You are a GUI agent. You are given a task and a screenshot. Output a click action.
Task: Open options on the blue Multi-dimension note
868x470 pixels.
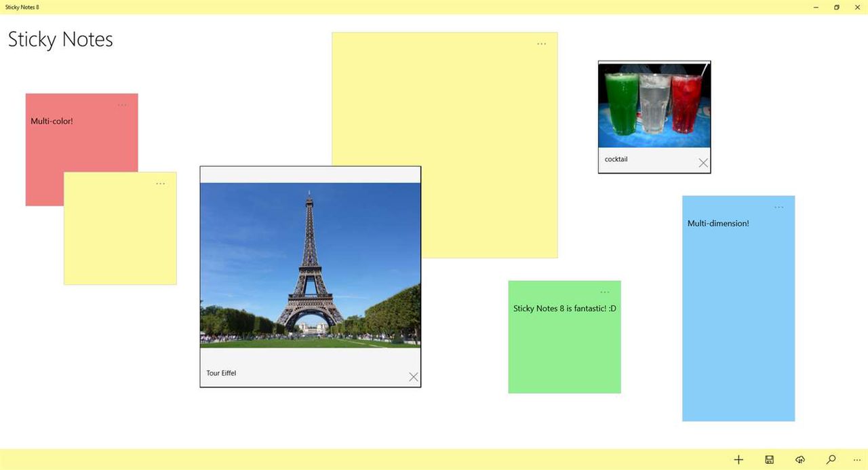[x=778, y=208]
